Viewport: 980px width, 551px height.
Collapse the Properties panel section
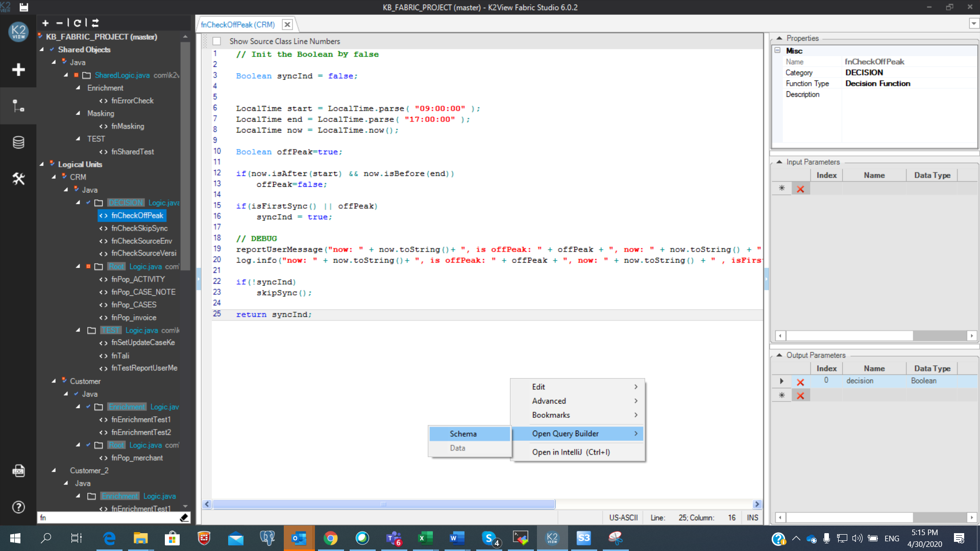pyautogui.click(x=779, y=38)
